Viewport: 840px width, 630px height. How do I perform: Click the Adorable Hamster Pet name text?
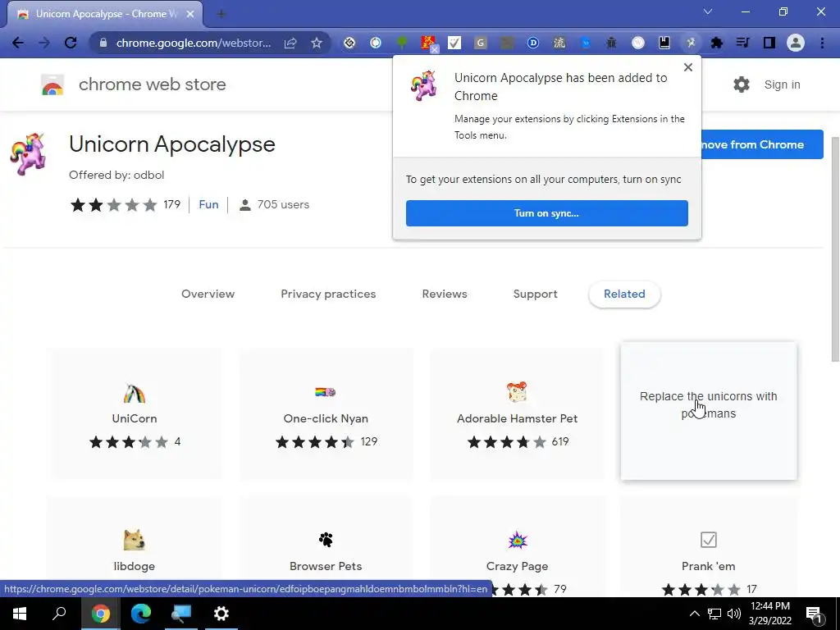(x=517, y=418)
